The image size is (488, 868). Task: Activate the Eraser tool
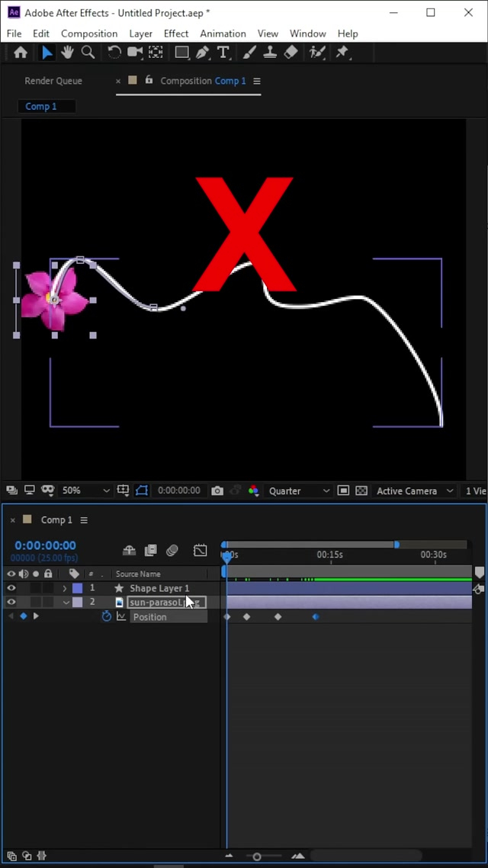pos(291,52)
